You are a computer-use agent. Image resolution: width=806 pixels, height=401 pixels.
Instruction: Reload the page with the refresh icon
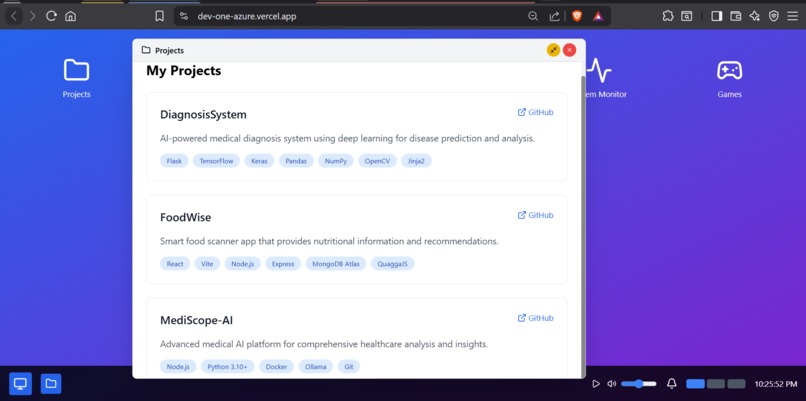pos(51,16)
